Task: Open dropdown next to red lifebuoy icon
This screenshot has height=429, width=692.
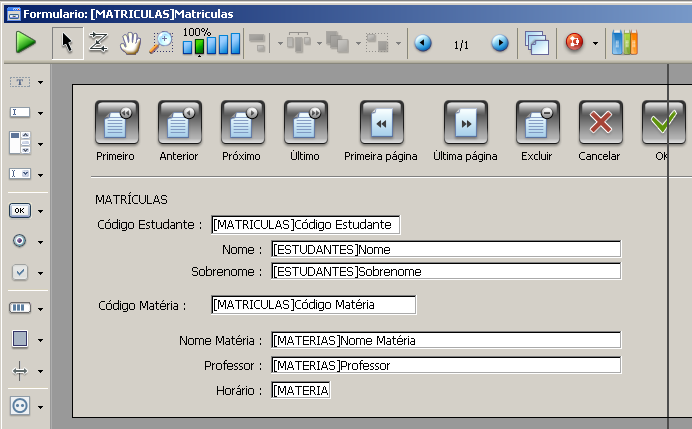Action: pyautogui.click(x=596, y=44)
